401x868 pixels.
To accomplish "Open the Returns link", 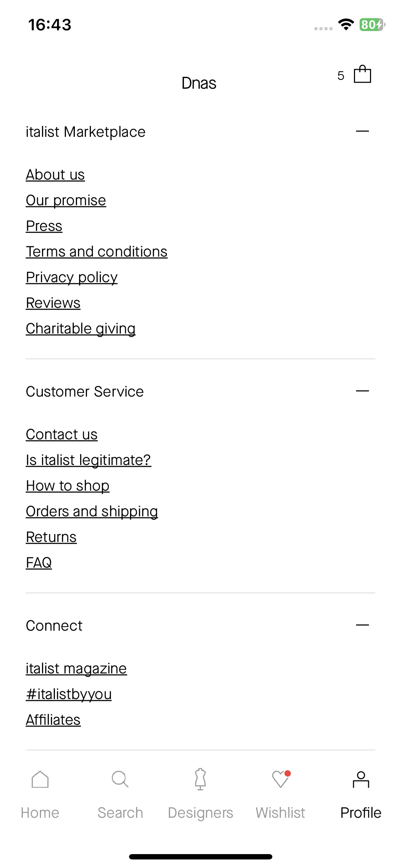I will 51,537.
